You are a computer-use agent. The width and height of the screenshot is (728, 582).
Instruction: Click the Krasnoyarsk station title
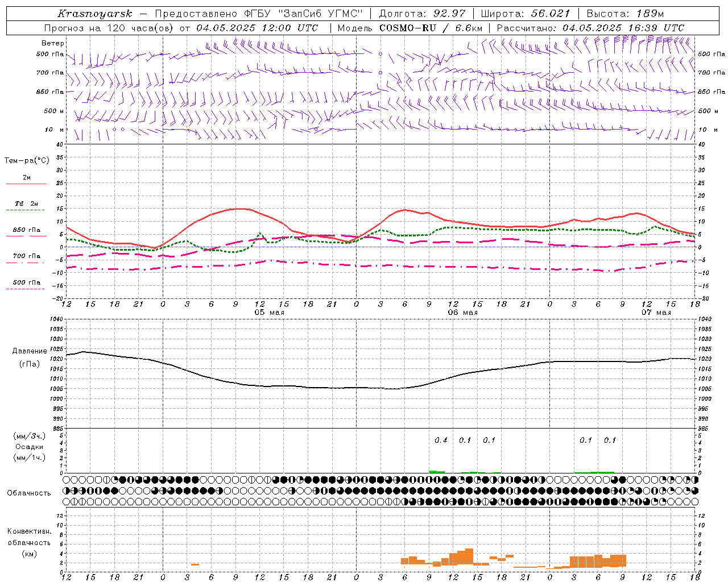95,14
